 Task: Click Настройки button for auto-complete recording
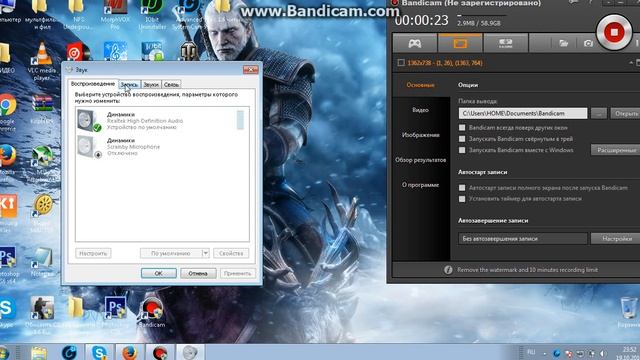click(616, 238)
